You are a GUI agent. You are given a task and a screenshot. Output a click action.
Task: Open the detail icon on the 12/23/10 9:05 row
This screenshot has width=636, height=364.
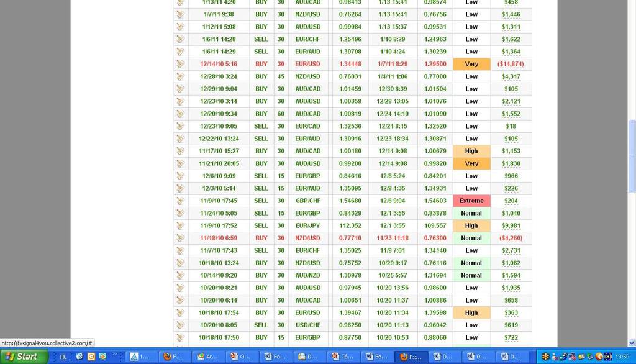[x=181, y=126]
